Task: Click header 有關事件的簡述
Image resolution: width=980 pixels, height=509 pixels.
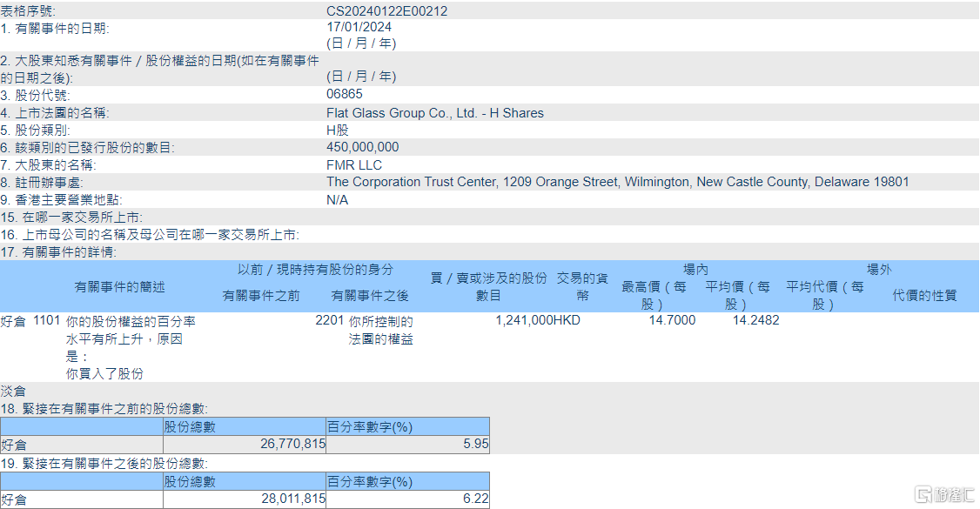Action: [x=119, y=286]
